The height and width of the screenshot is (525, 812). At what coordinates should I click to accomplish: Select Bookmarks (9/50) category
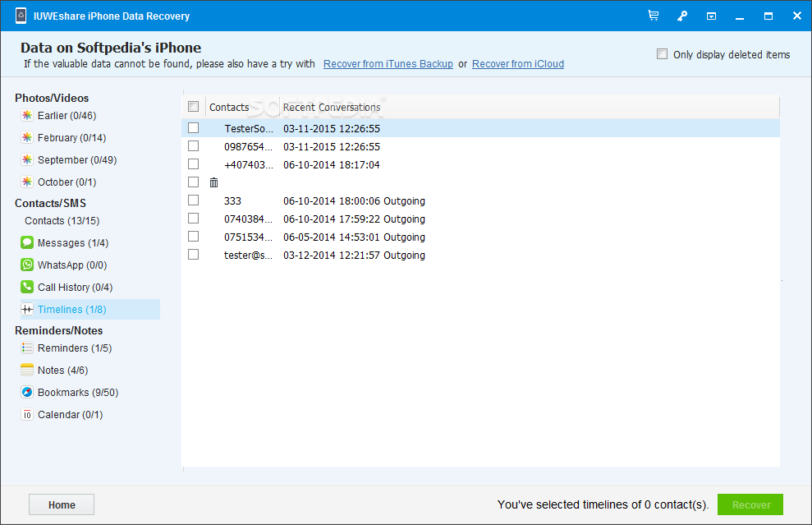point(78,393)
